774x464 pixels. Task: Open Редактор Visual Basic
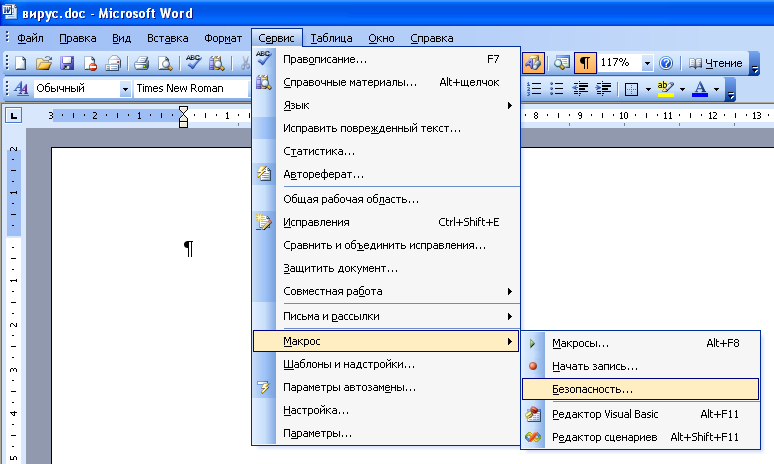click(640, 414)
